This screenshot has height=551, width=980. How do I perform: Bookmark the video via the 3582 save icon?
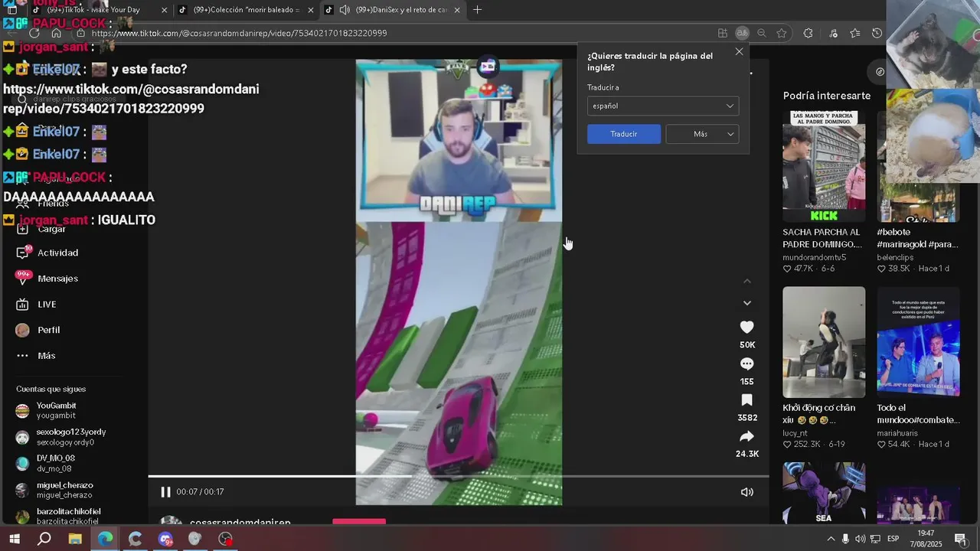coord(746,400)
